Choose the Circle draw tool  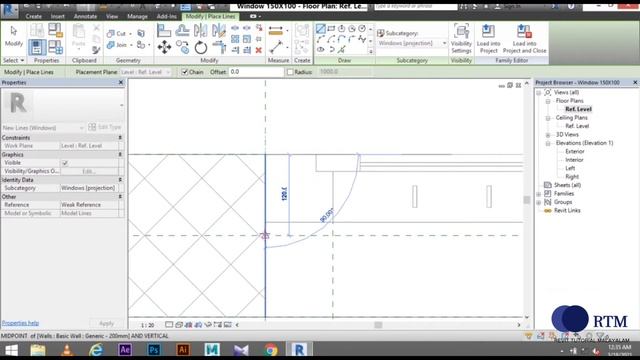(362, 29)
